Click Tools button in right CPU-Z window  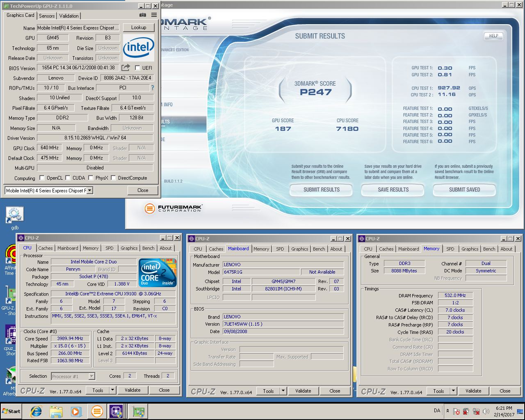pyautogui.click(x=439, y=391)
